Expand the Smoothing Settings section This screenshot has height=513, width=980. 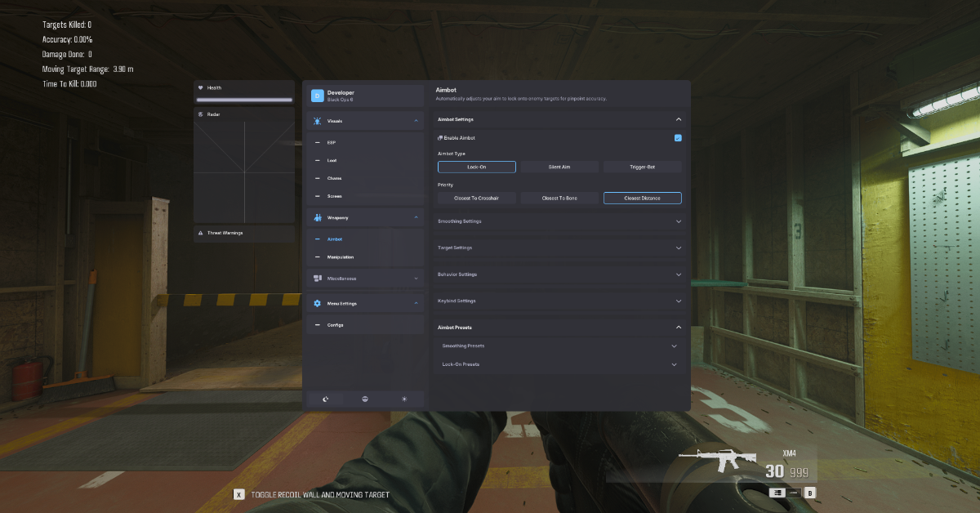point(559,221)
